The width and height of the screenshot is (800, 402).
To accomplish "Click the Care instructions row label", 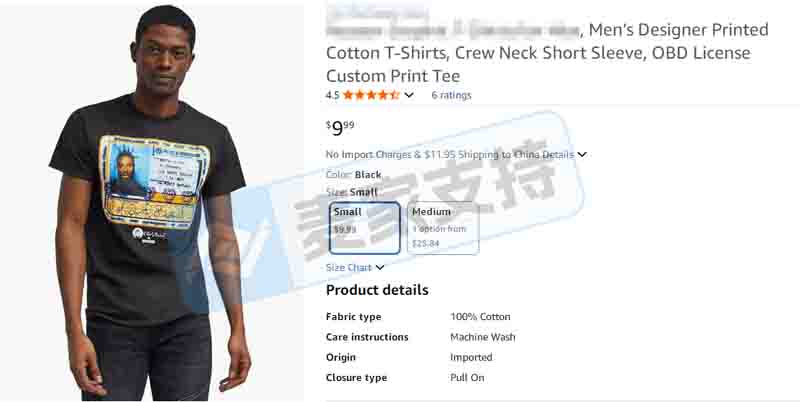I will point(367,337).
